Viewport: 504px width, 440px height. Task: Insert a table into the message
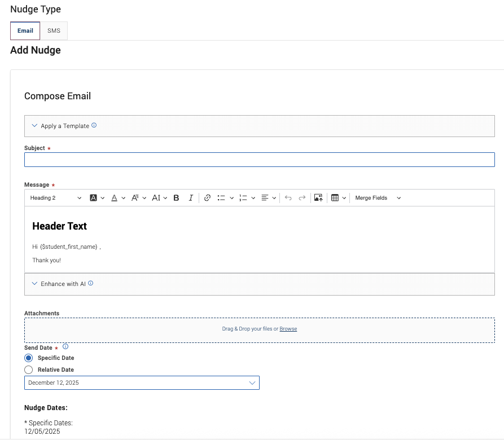click(335, 198)
